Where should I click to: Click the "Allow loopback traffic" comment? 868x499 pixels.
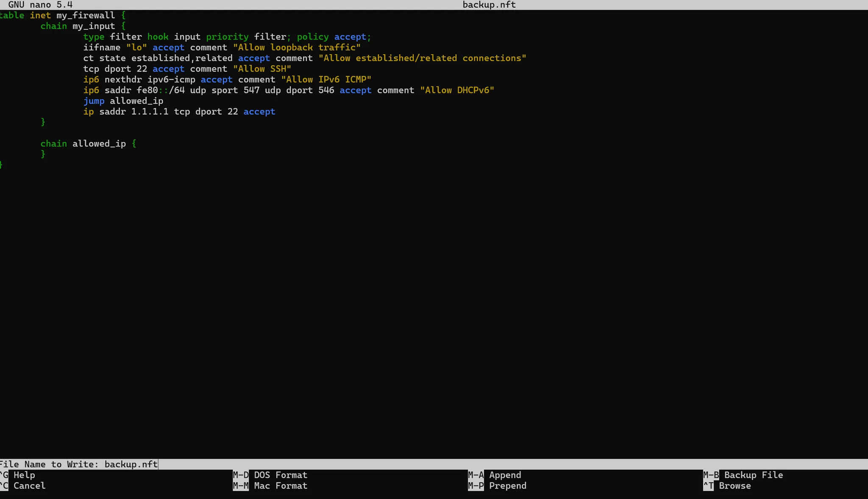[x=297, y=47]
